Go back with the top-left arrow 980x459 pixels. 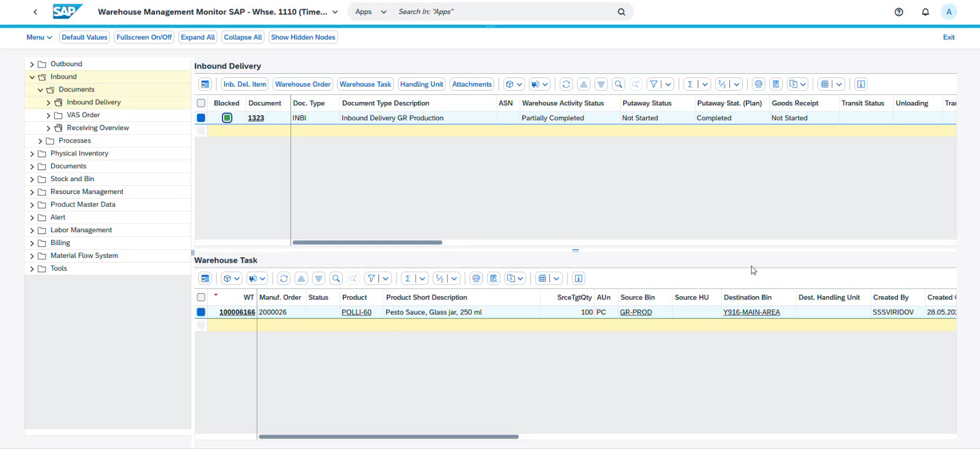tap(35, 12)
